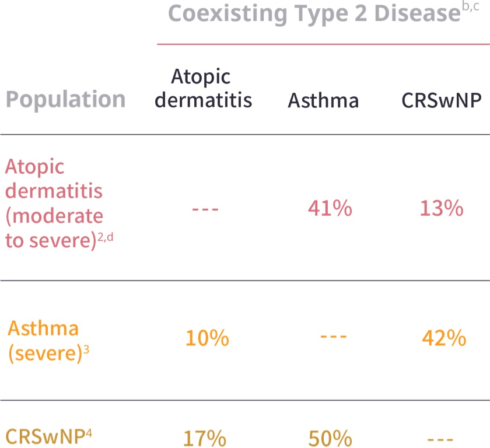Click the "Coexisting Type 2 Disease" heading
This screenshot has height=448, width=490.
pyautogui.click(x=310, y=14)
